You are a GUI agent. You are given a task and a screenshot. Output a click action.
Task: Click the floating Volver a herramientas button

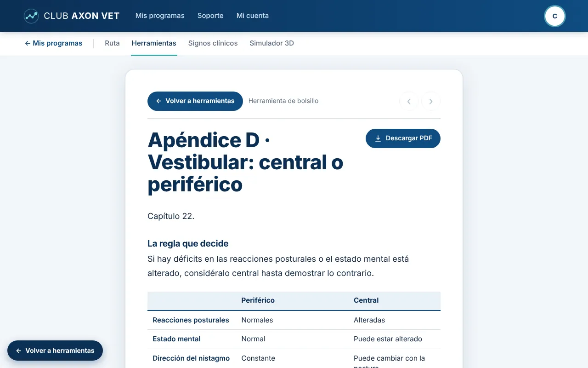pyautogui.click(x=55, y=351)
